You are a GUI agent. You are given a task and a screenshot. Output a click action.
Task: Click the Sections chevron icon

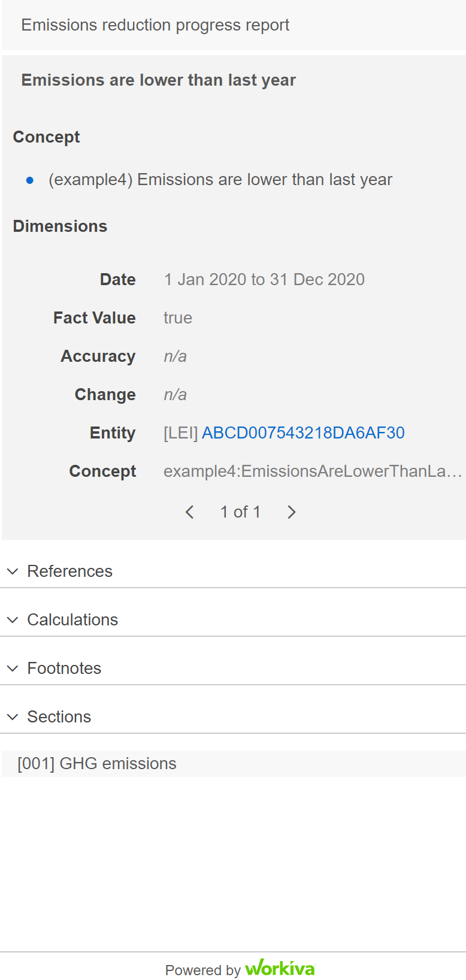tap(13, 717)
